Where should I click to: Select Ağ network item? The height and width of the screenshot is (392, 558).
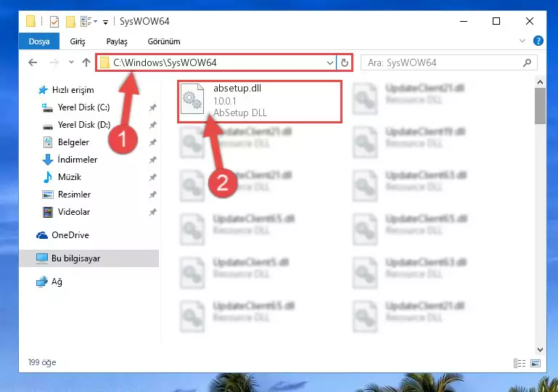click(x=49, y=282)
